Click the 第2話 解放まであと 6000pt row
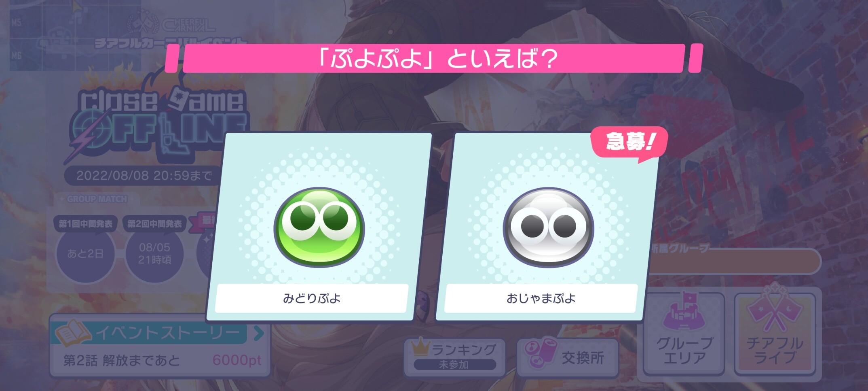Viewport: 868px width, 391px height. [162, 360]
